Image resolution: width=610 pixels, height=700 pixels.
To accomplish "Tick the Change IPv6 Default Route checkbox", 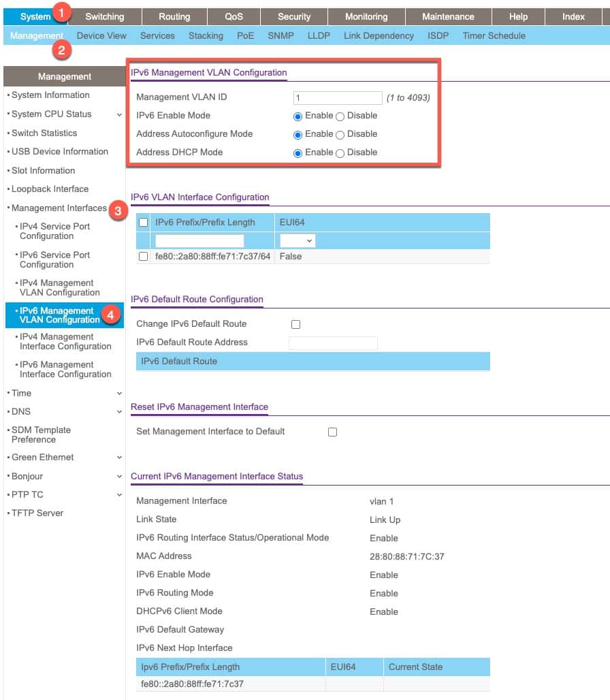I will pyautogui.click(x=296, y=324).
